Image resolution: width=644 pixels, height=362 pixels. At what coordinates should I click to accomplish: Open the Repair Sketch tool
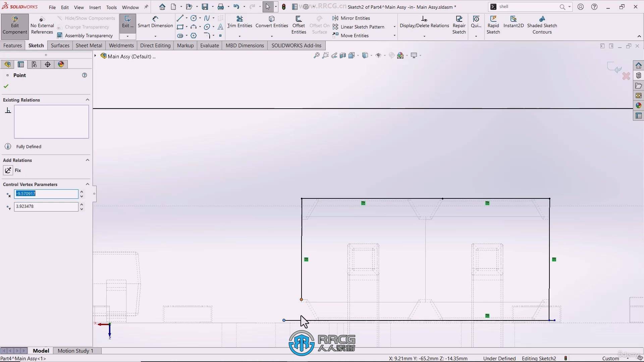pos(459,25)
